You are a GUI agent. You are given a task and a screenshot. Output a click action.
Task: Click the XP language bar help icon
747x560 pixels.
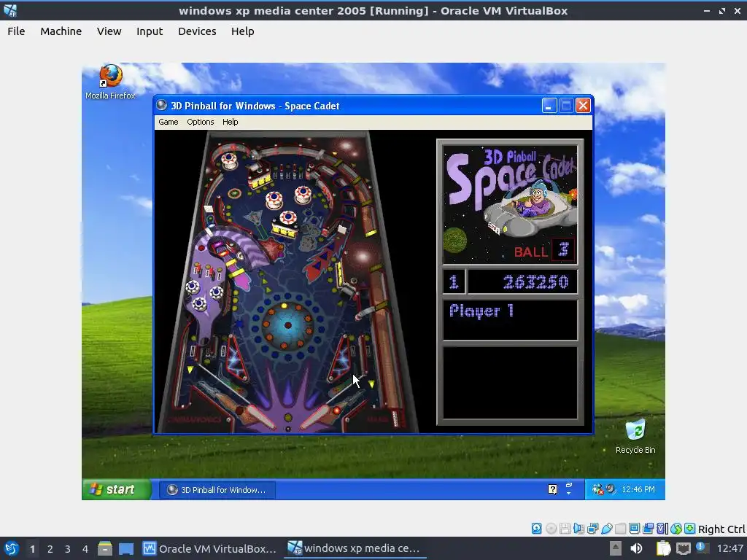pos(553,489)
